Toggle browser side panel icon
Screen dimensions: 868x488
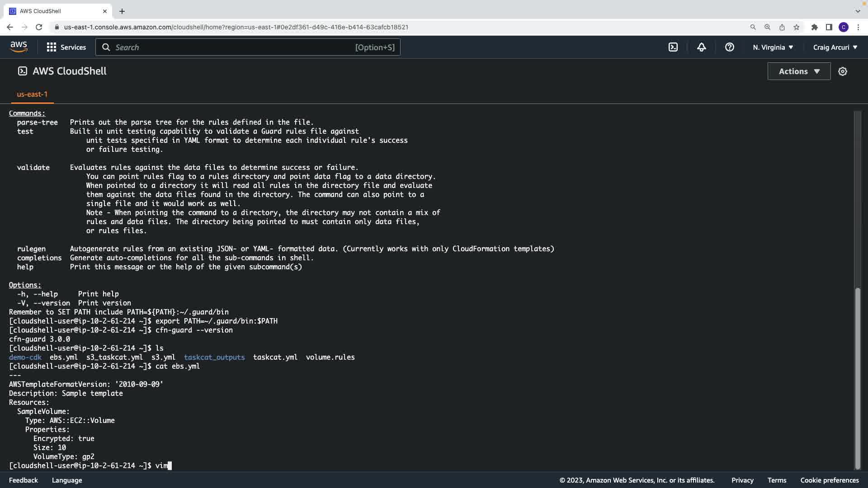[829, 27]
